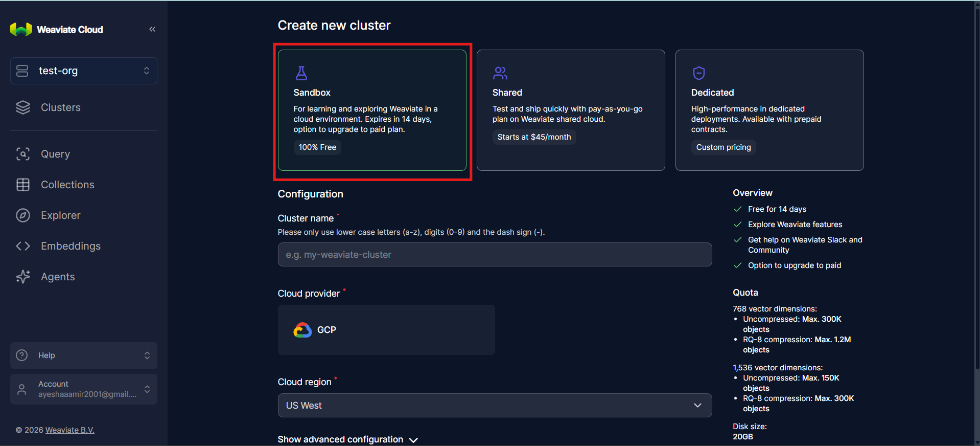Screen dimensions: 980x446
Task: Open the Account menu in sidebar
Action: point(84,389)
